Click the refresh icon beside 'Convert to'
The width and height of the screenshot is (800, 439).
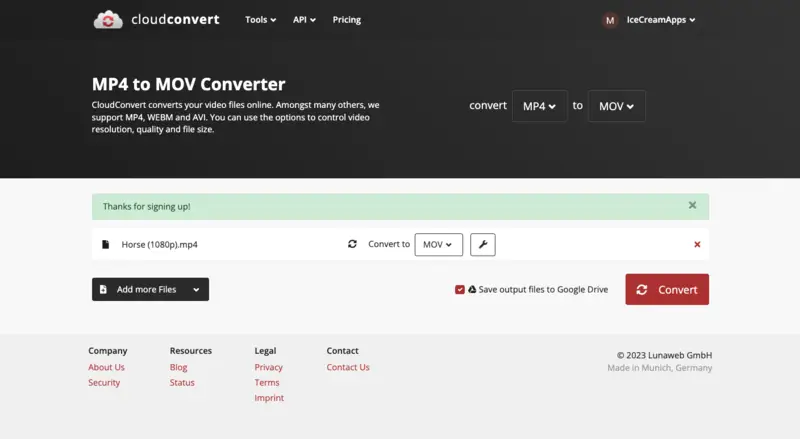coord(352,244)
